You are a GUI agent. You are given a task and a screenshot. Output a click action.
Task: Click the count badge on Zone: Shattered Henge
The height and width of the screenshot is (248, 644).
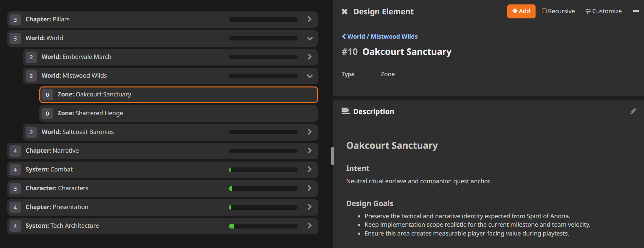47,113
